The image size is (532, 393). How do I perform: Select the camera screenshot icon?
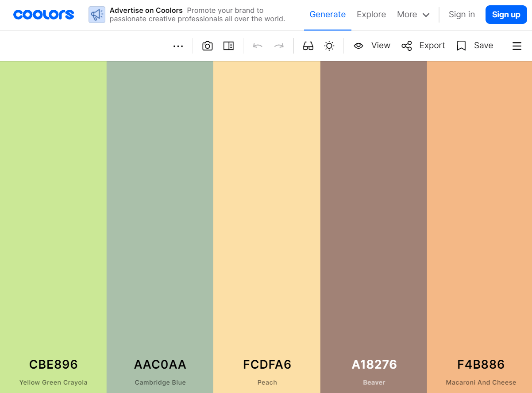coord(207,46)
